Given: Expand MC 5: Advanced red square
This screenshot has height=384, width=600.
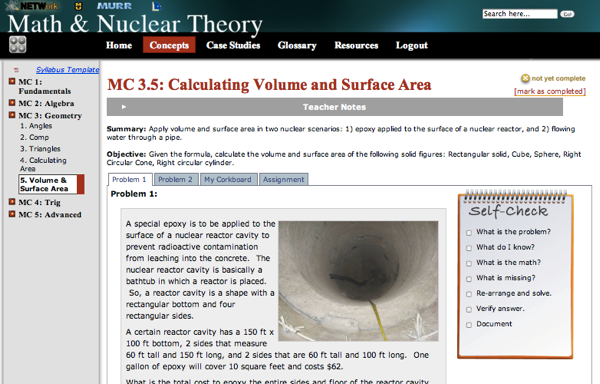Looking at the screenshot, I should (x=12, y=214).
